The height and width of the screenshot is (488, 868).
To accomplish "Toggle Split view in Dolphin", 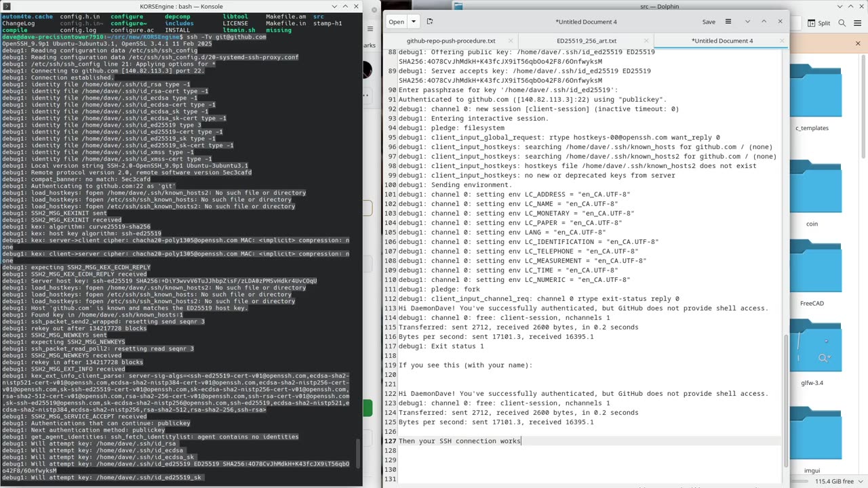I will click(818, 23).
